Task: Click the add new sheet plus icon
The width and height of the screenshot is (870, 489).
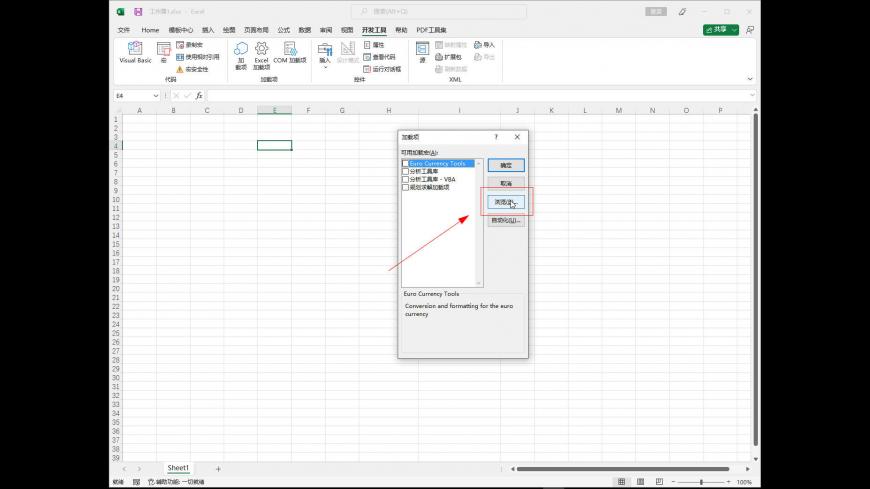Action: coord(218,468)
